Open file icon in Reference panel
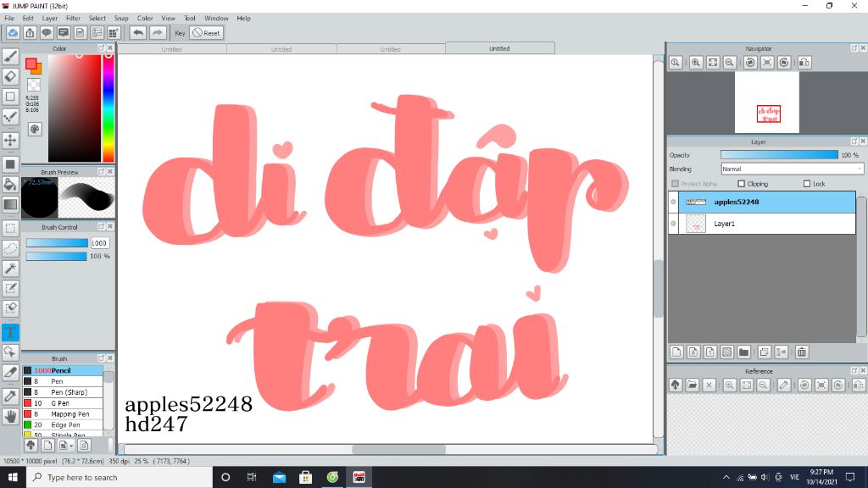Screen dimensions: 868x488 click(692, 385)
